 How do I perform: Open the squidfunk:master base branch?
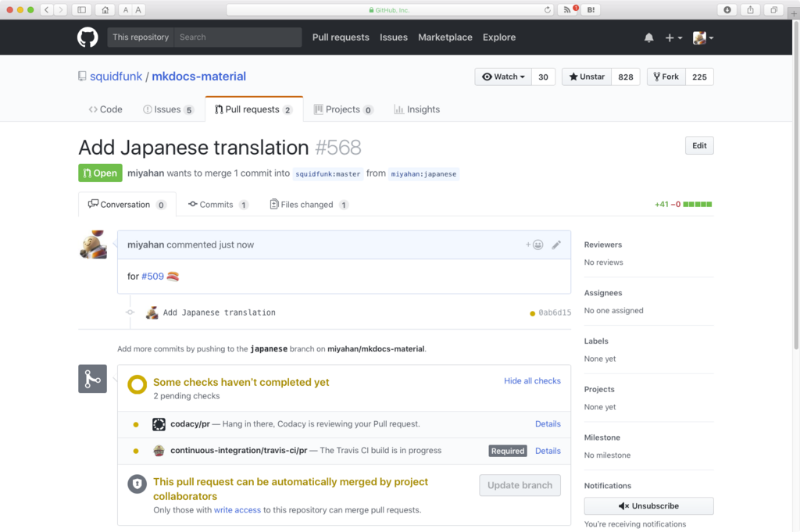327,174
